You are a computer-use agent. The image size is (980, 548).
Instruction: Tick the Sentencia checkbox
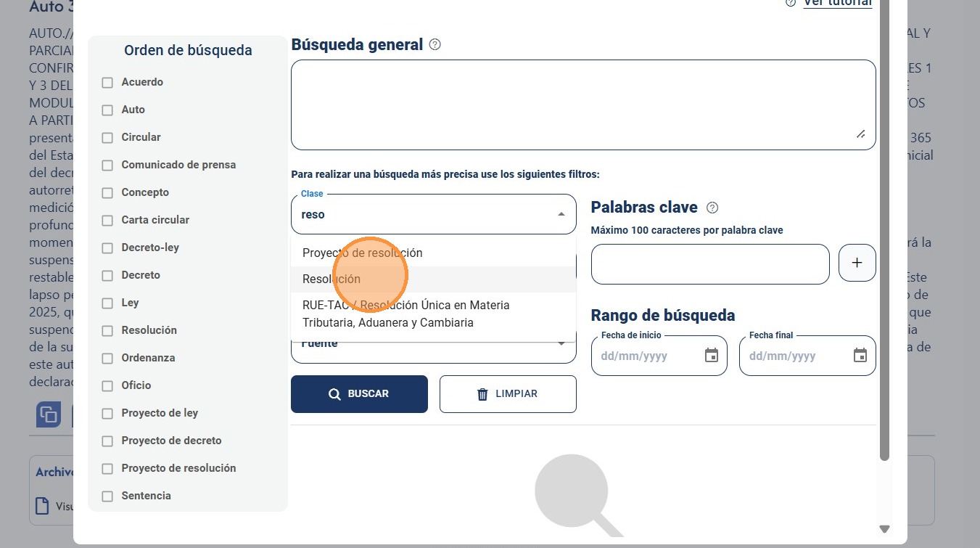tap(107, 496)
